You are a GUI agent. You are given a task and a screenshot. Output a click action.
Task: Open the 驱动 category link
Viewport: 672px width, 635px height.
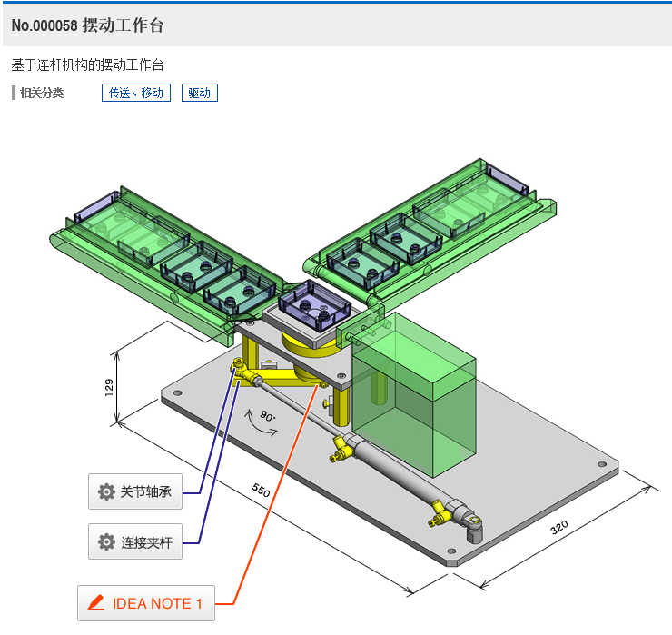coord(199,93)
